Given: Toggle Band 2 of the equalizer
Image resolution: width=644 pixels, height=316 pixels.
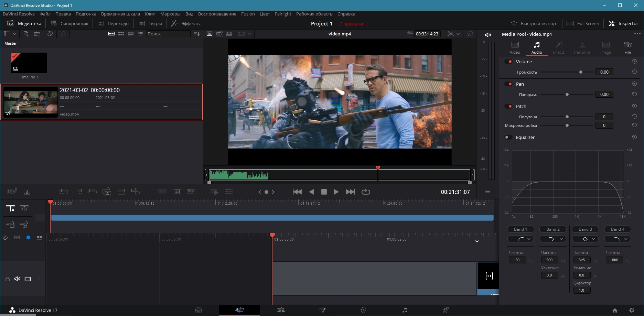Looking at the screenshot, I should click(553, 229).
